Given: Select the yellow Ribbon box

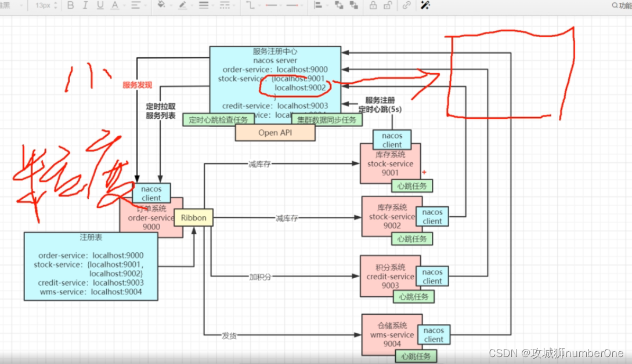Looking at the screenshot, I should (193, 218).
